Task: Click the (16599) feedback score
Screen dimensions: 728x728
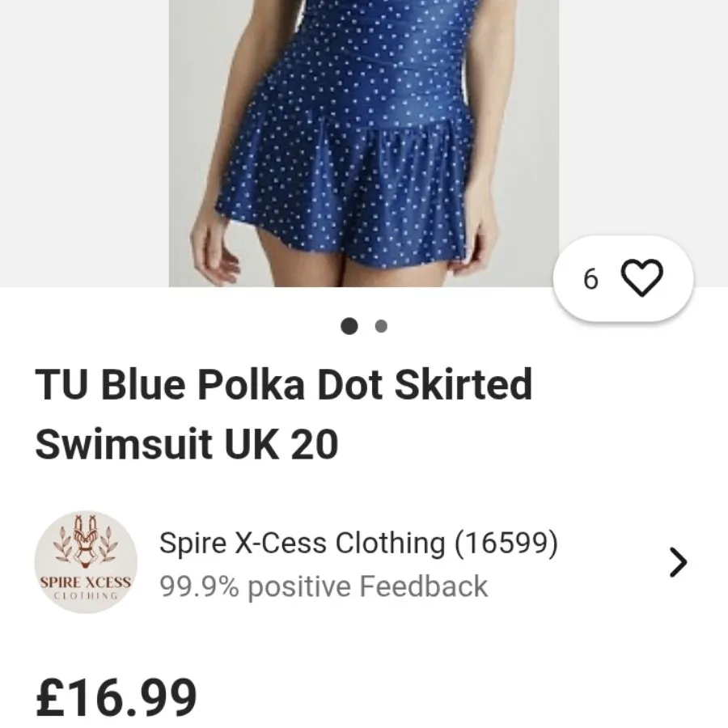Action: pyautogui.click(x=506, y=542)
